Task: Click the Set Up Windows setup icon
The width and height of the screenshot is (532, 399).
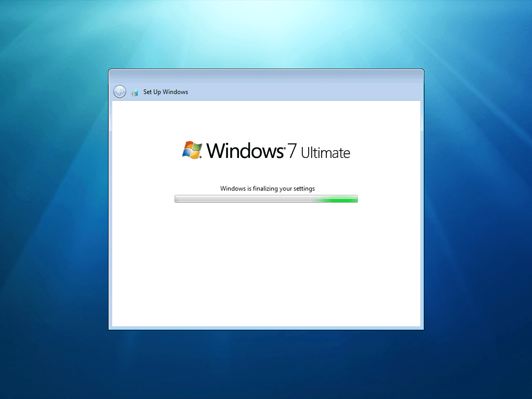Action: (x=135, y=92)
